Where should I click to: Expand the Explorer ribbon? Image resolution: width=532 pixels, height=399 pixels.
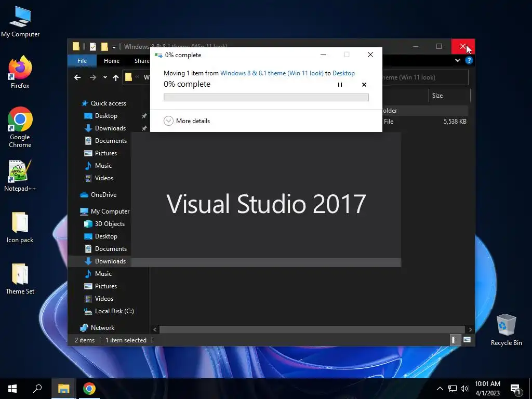coord(458,60)
